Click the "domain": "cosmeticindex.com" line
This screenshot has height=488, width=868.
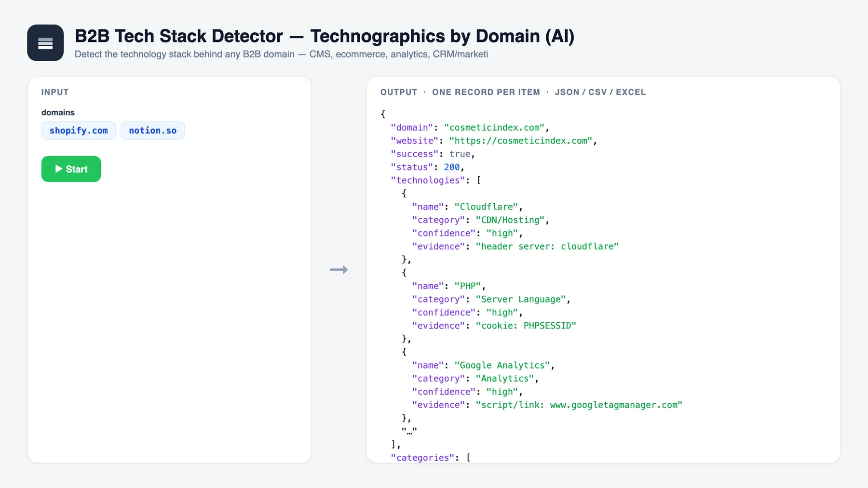tap(470, 128)
